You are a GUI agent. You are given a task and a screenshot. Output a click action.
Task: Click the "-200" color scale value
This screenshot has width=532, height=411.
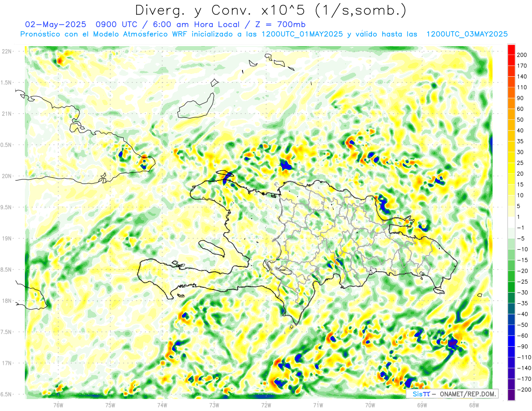[524, 390]
